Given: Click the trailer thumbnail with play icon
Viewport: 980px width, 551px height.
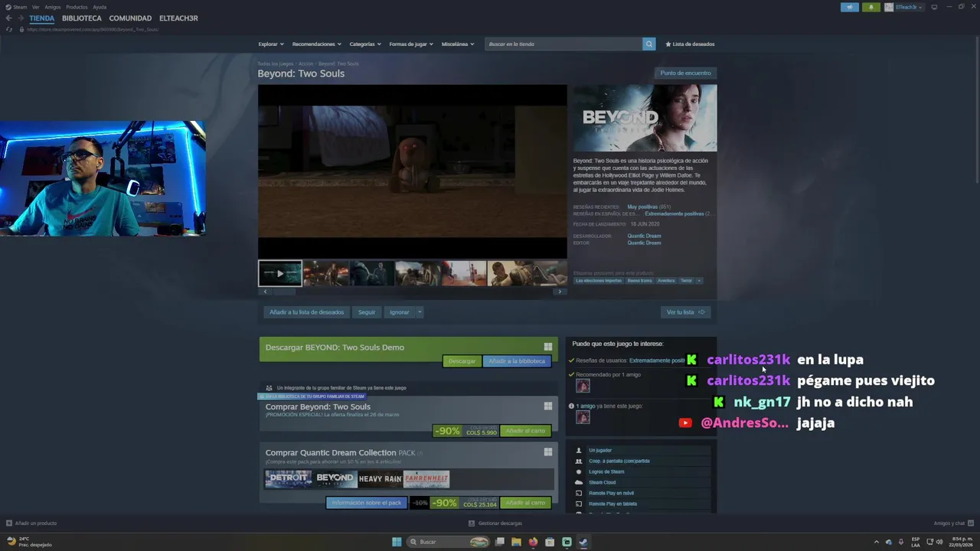Looking at the screenshot, I should (279, 273).
